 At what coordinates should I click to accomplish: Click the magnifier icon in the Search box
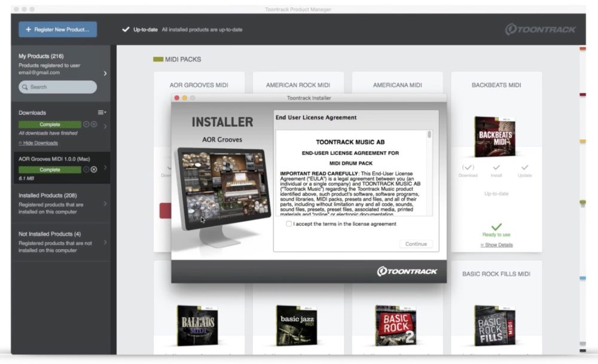[25, 87]
